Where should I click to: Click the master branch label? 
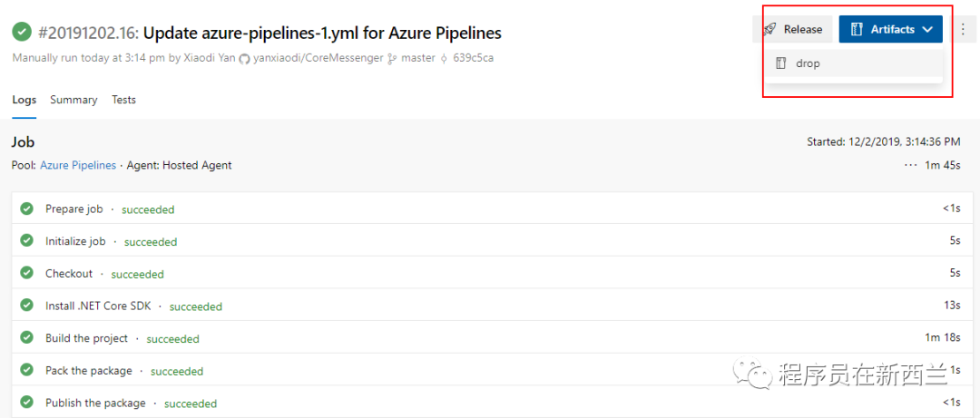click(x=417, y=59)
